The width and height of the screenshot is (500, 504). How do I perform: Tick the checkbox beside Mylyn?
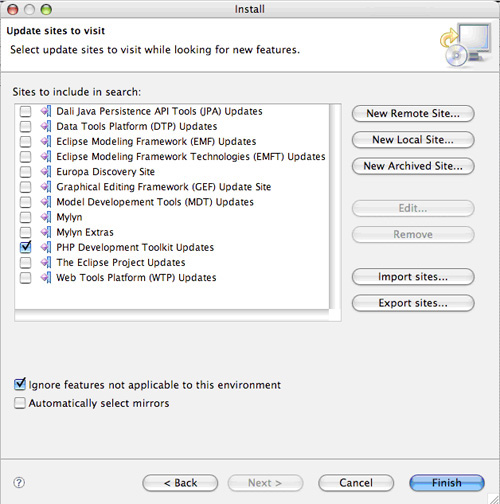coord(25,217)
